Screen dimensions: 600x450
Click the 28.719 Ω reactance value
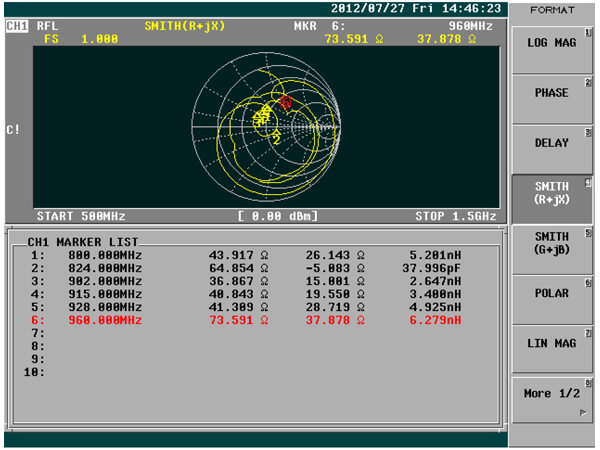(335, 307)
